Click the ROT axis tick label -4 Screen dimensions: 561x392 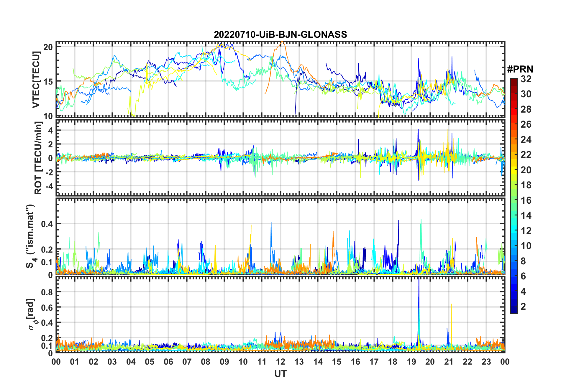click(x=50, y=186)
